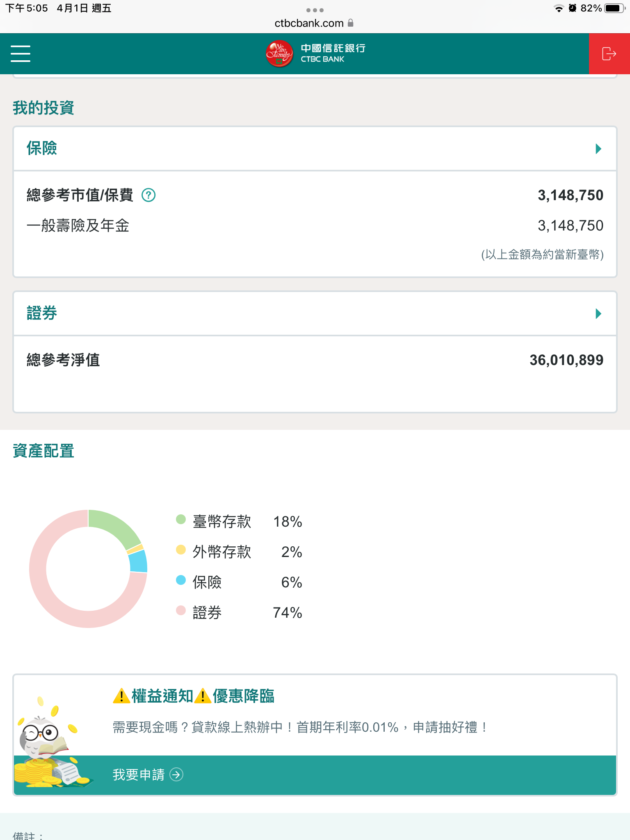Expand the 保險 section arrow
630x840 pixels.
click(598, 148)
